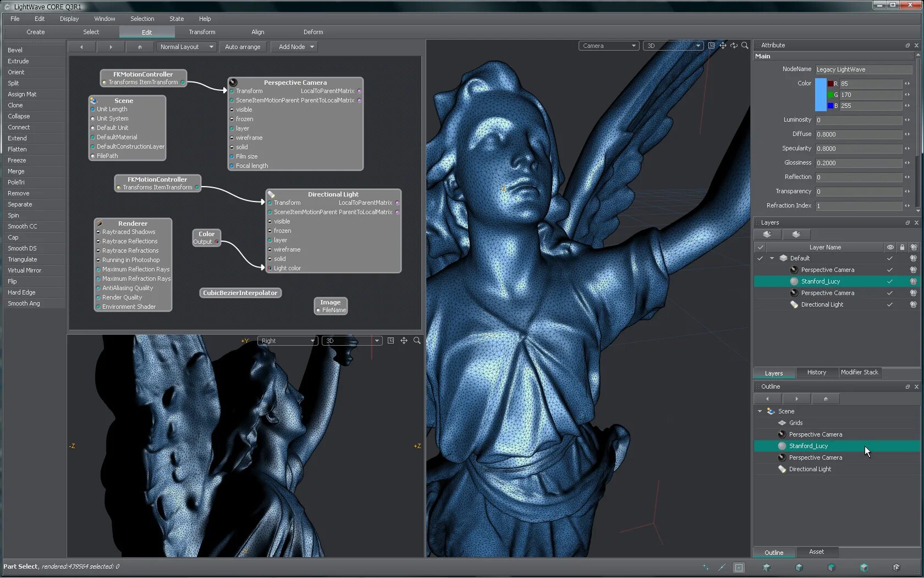Click the remove layer icon in Layers panel
The width and height of the screenshot is (924, 578).
[796, 235]
